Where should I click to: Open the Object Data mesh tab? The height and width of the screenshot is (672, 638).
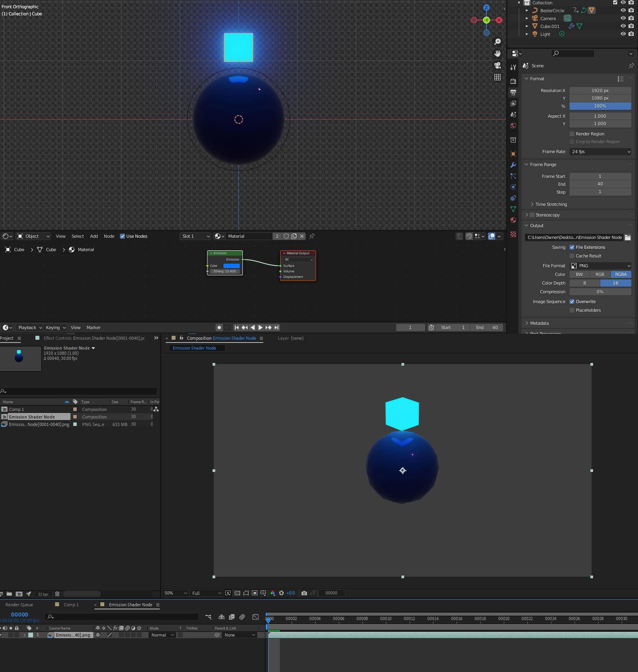[x=513, y=209]
